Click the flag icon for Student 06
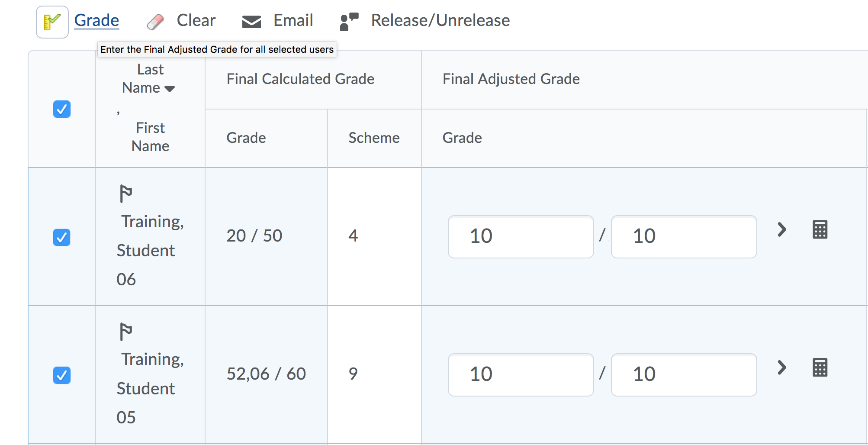868x445 pixels. tap(125, 193)
